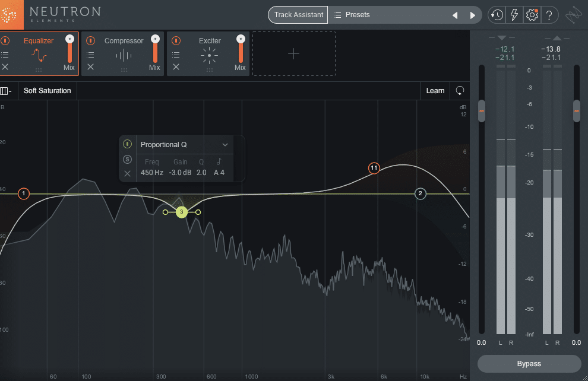Viewport: 588px width, 381px height.
Task: Select EQ node 1
Action: click(24, 193)
